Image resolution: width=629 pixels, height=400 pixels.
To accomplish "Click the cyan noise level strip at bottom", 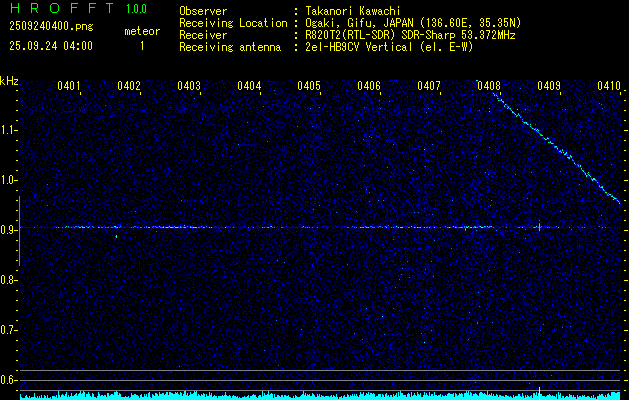I will pyautogui.click(x=320, y=396).
